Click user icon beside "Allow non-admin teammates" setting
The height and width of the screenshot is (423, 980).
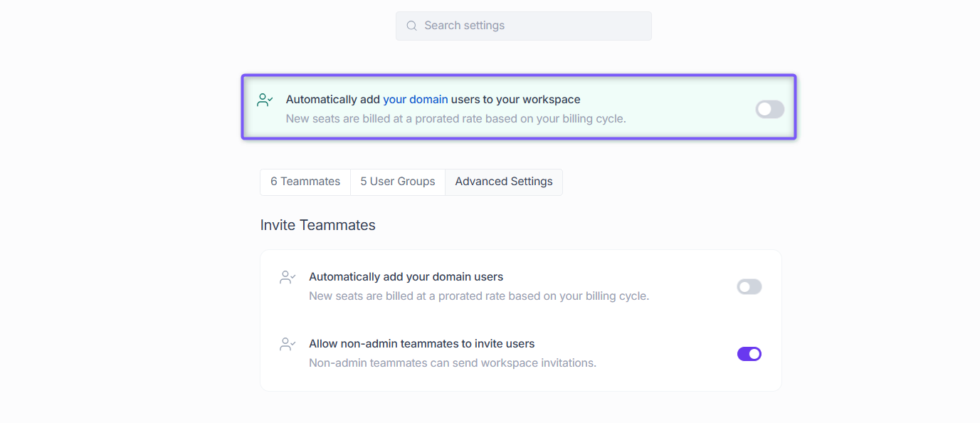(288, 344)
